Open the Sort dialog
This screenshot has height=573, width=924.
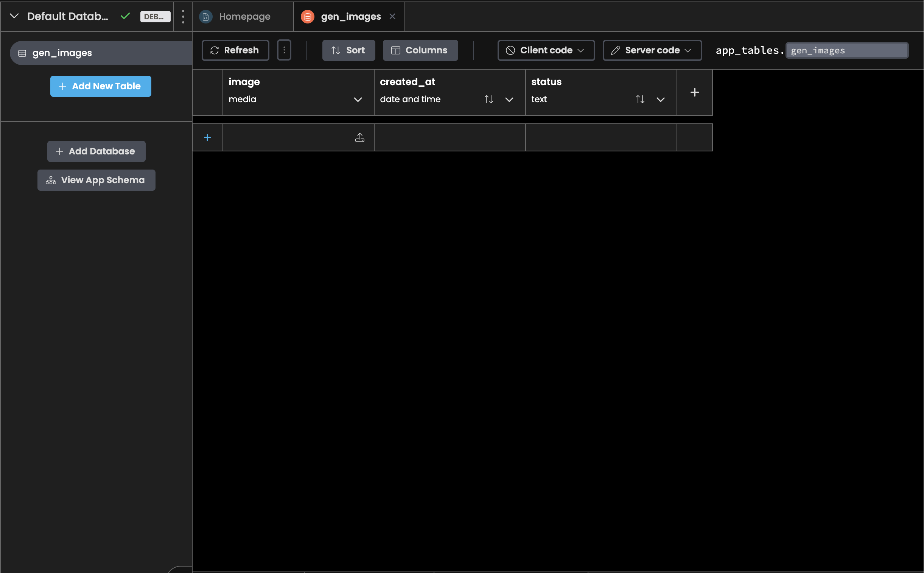pyautogui.click(x=348, y=50)
